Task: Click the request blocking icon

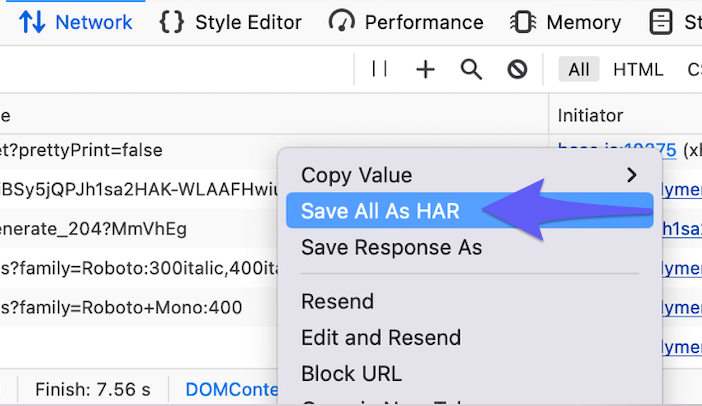Action: 517,69
